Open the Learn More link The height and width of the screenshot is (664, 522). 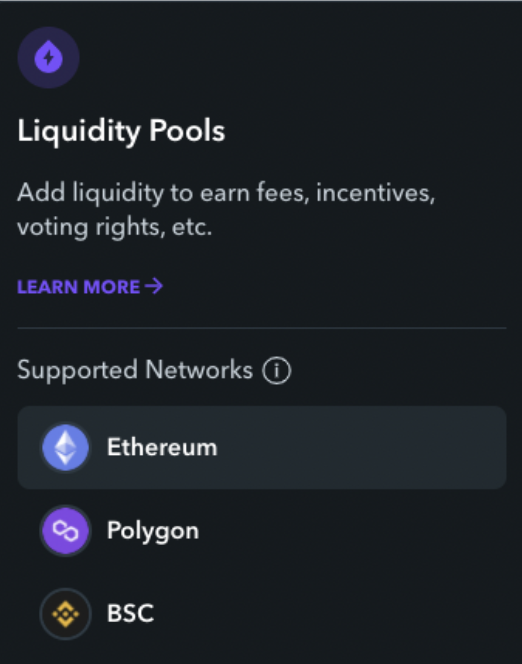(x=90, y=287)
